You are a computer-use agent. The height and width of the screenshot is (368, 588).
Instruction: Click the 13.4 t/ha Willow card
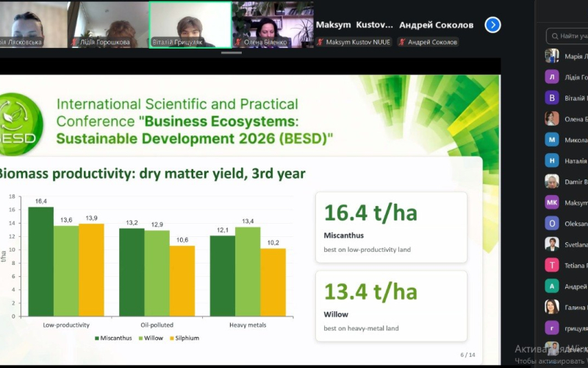(391, 306)
